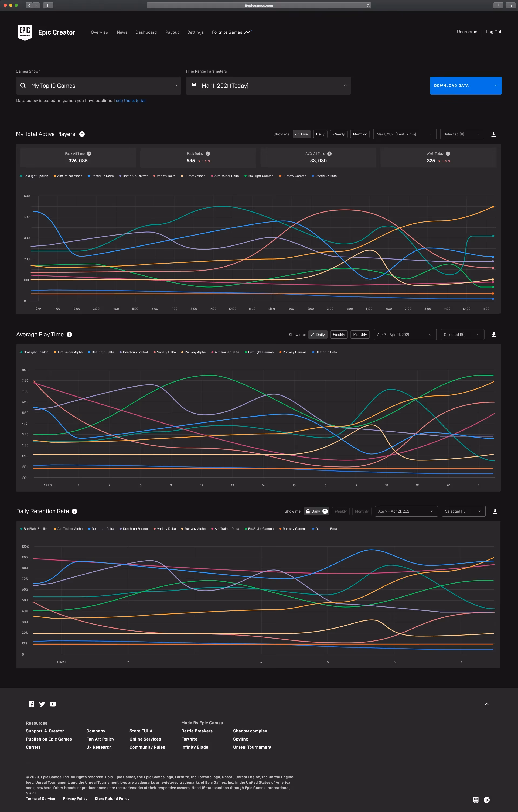Open the YouTube social link

[53, 704]
